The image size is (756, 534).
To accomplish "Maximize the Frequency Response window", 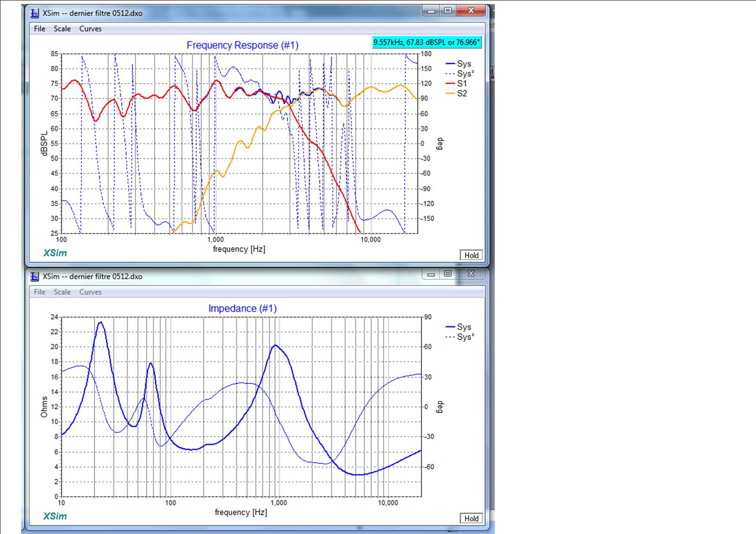I will [448, 11].
